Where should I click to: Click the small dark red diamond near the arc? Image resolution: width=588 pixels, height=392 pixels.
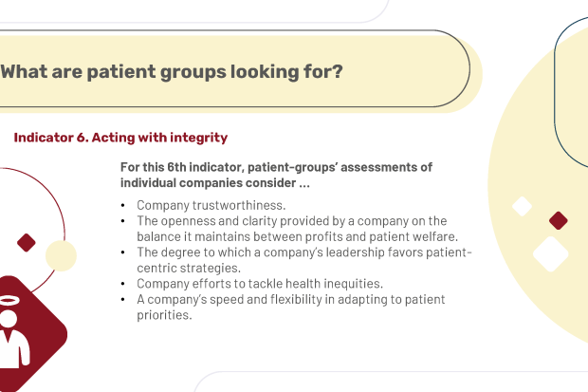(x=27, y=243)
